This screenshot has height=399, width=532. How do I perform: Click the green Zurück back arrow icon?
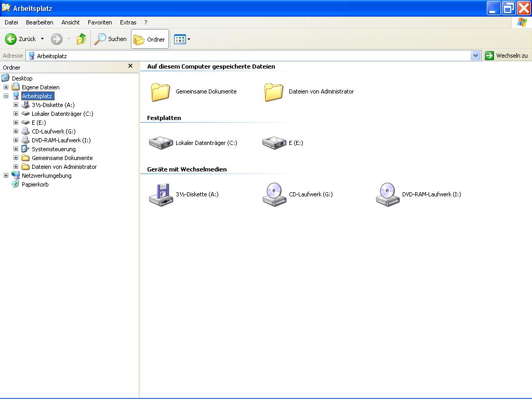coord(10,39)
